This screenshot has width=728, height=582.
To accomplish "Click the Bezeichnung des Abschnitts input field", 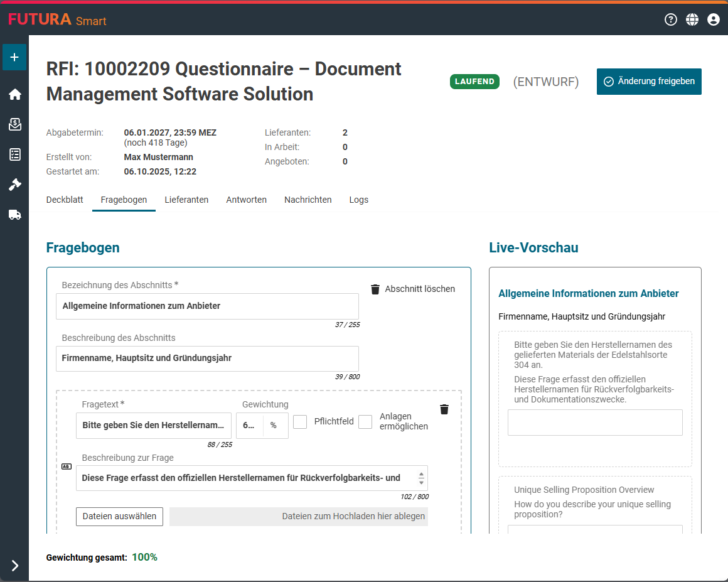I will pos(207,306).
